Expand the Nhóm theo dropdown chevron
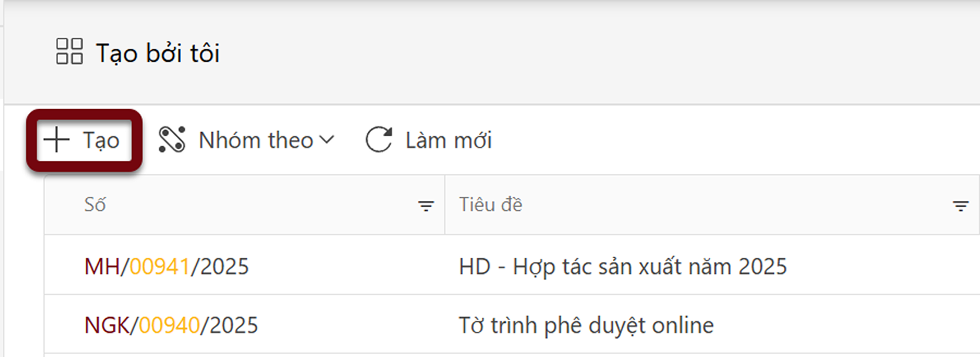 coord(328,140)
